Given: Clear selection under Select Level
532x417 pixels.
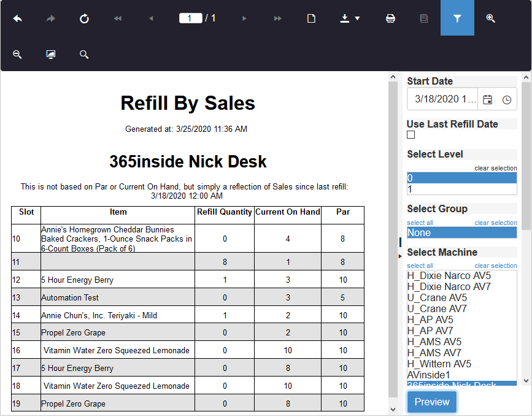Looking at the screenshot, I should 496,168.
